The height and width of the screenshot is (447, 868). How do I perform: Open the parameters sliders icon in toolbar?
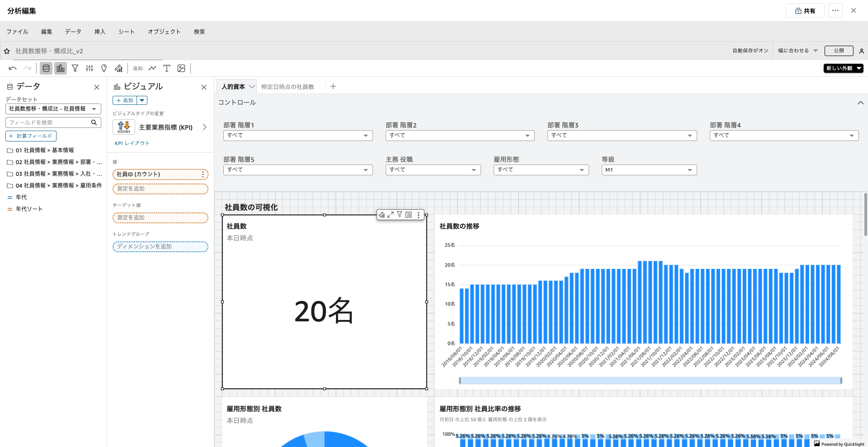90,68
